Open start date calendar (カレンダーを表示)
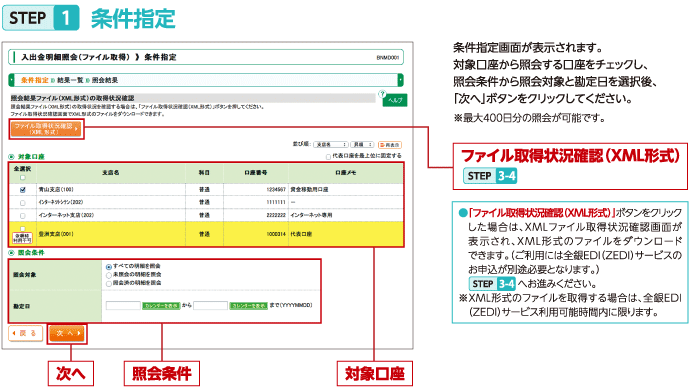Viewport: 690px width, 391px height. coord(161,305)
